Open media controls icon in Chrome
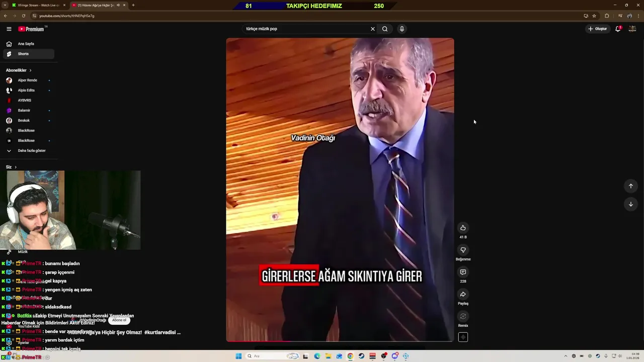 (620, 16)
